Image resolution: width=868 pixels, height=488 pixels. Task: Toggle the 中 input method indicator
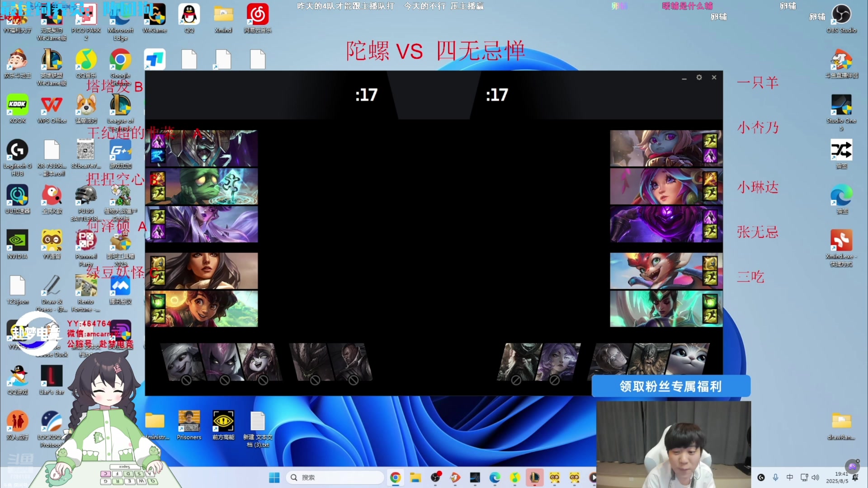(789, 478)
